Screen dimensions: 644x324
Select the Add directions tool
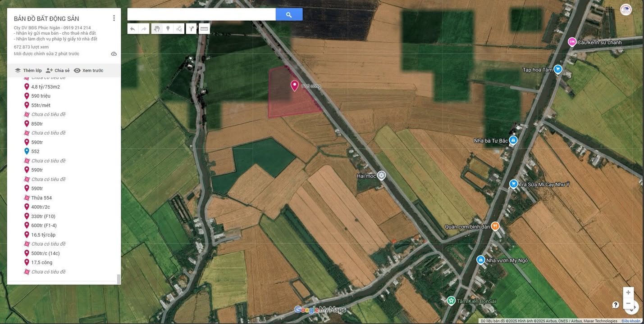pyautogui.click(x=191, y=28)
